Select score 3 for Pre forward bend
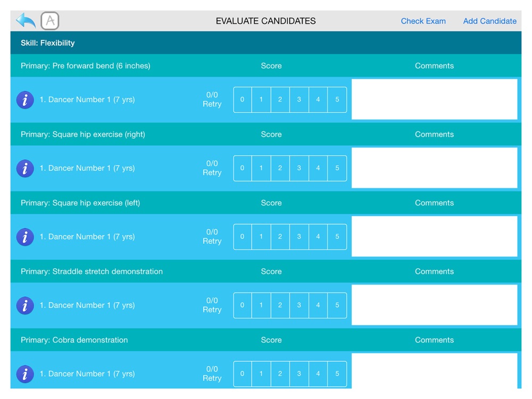Image resolution: width=532 pixels, height=399 pixels. click(299, 100)
